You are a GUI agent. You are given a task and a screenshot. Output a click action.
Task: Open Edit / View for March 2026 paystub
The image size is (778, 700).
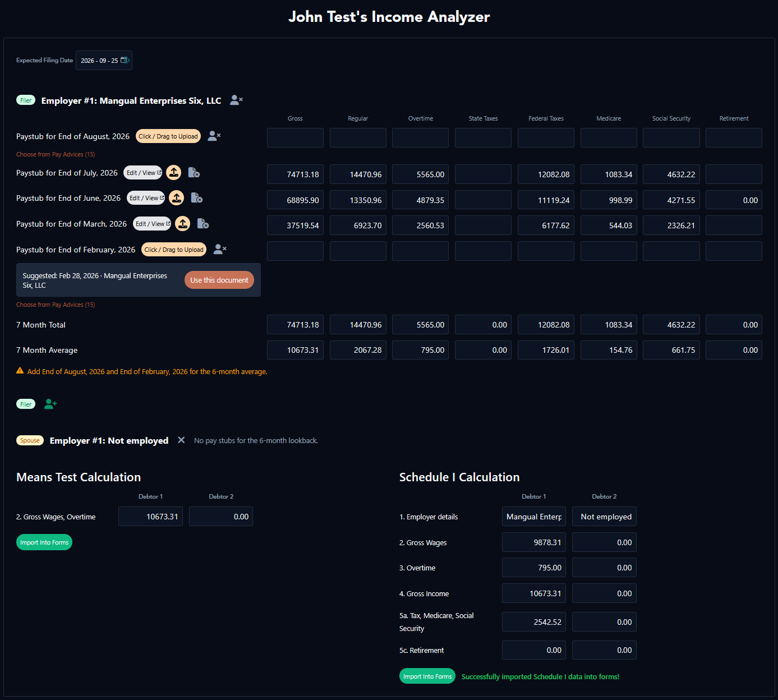pos(152,224)
